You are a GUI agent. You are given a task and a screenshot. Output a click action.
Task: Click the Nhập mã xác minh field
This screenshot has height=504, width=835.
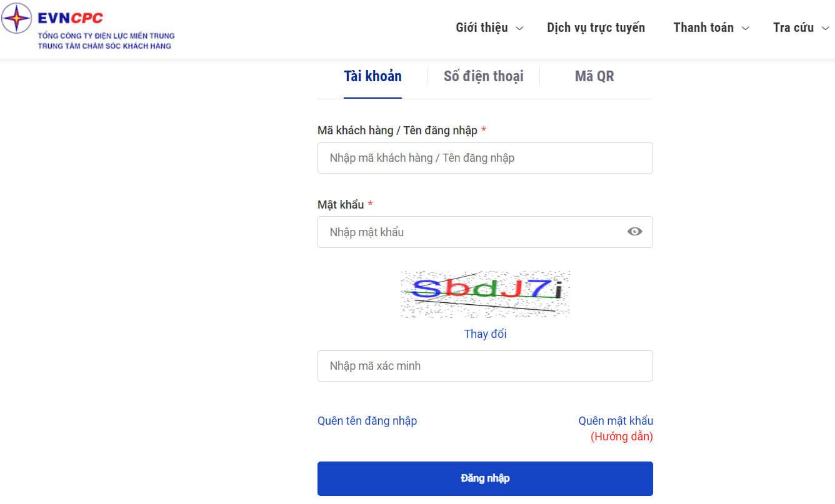[485, 366]
